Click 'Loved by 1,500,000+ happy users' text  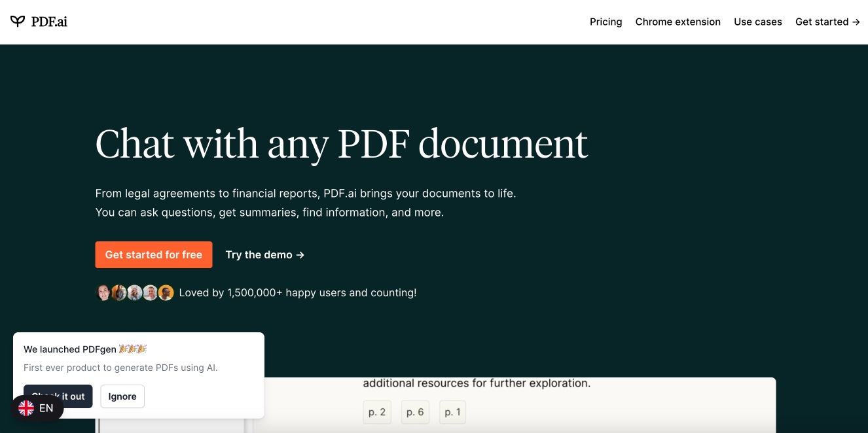(x=297, y=292)
